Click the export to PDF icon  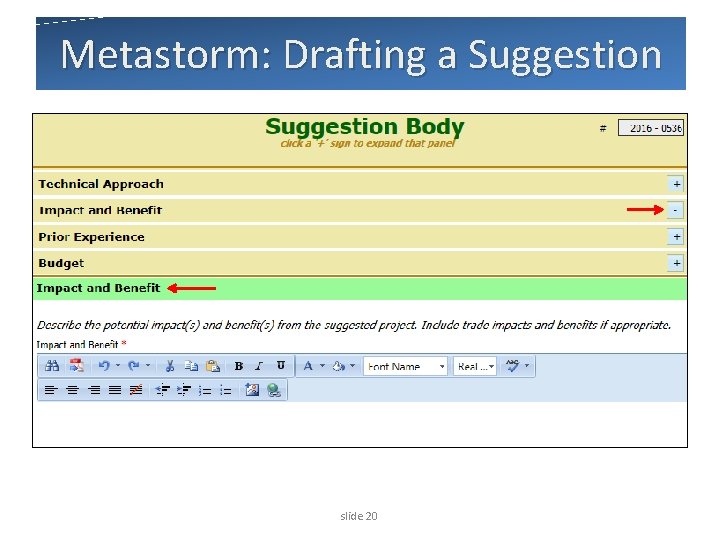click(x=77, y=366)
